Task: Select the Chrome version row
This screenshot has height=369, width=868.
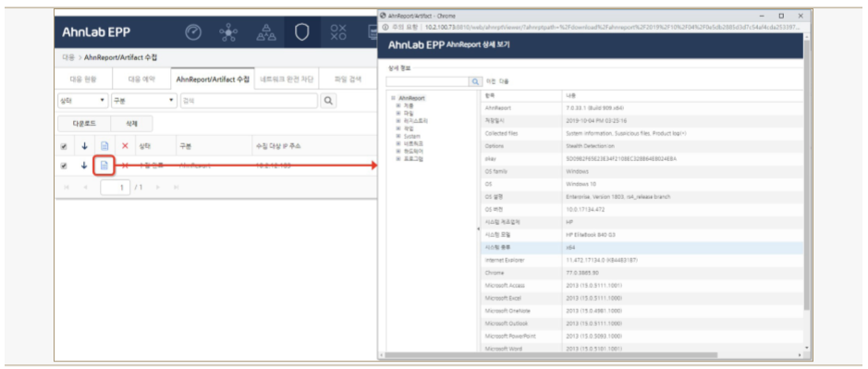Action: tap(642, 272)
